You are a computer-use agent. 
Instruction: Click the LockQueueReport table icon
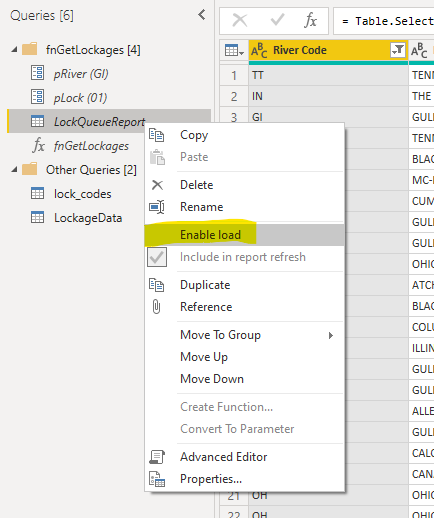pos(37,121)
